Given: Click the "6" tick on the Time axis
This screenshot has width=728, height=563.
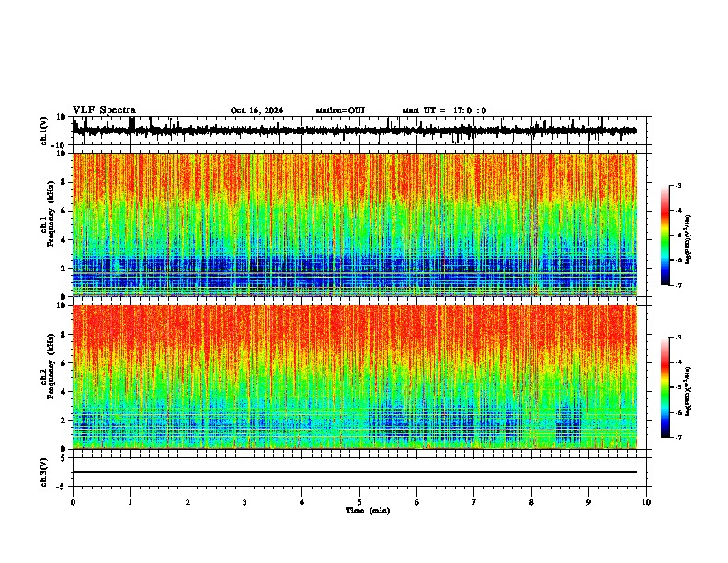Looking at the screenshot, I should click(x=417, y=502).
